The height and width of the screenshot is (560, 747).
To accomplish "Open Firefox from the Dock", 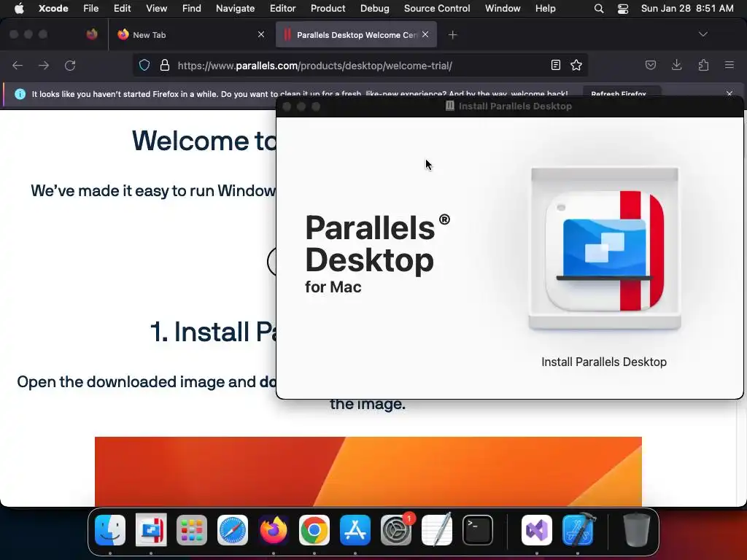I will pyautogui.click(x=274, y=530).
